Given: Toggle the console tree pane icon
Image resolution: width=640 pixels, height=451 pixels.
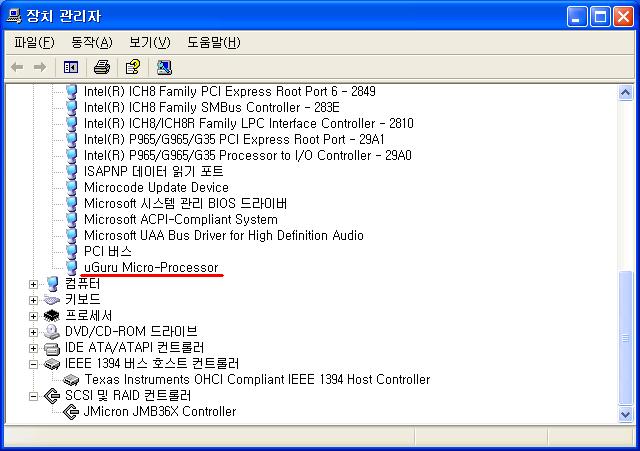Looking at the screenshot, I should [x=71, y=67].
